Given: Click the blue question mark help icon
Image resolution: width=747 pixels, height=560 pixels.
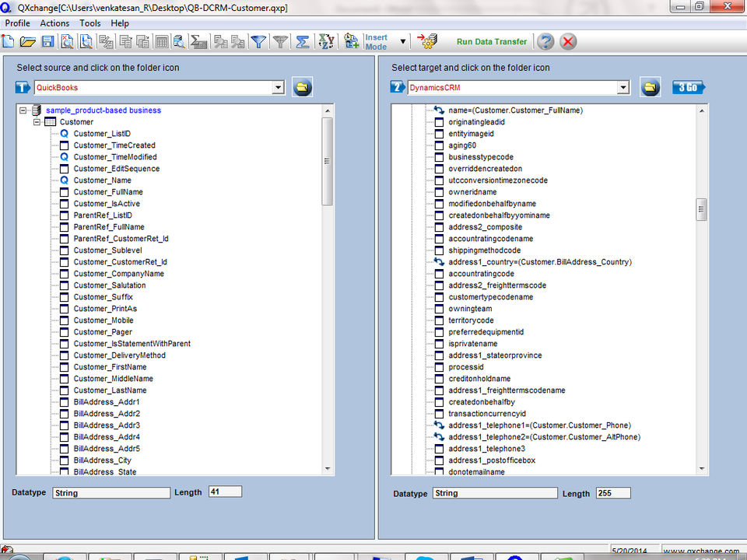Looking at the screenshot, I should coord(545,42).
